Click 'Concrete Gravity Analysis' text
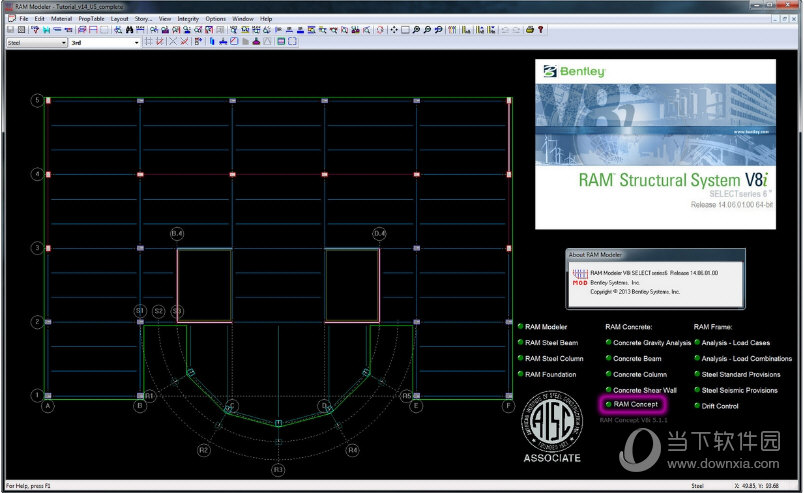 [652, 343]
